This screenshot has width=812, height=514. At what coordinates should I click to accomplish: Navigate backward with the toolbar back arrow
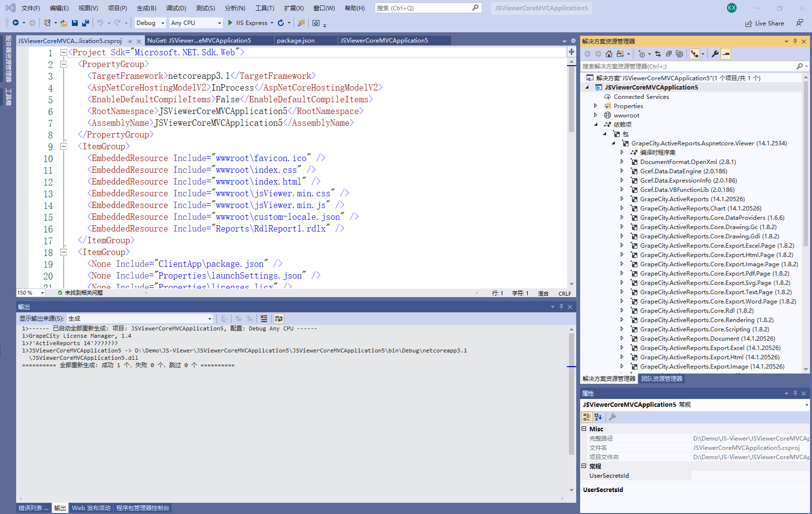click(16, 23)
